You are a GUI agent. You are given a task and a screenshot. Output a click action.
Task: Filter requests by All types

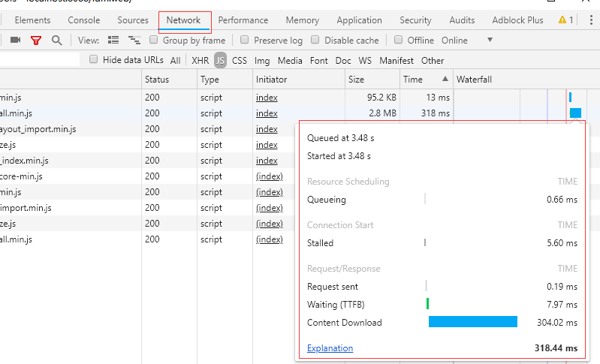[x=175, y=60]
